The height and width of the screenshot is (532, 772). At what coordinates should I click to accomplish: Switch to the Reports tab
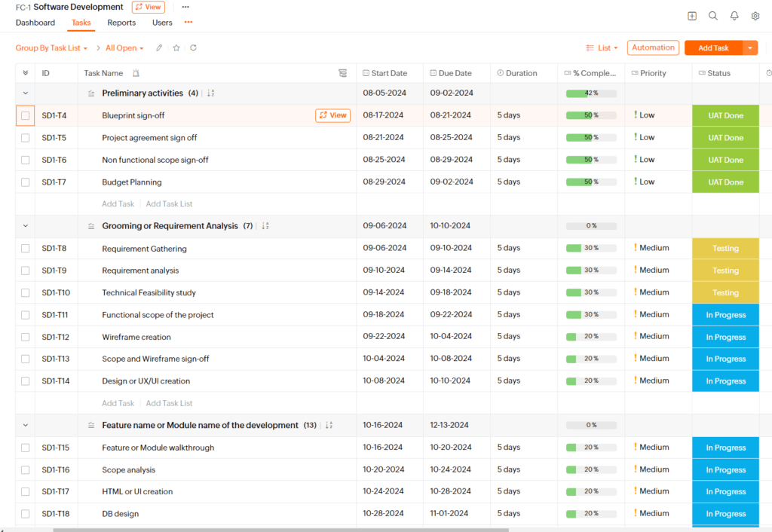tap(121, 23)
